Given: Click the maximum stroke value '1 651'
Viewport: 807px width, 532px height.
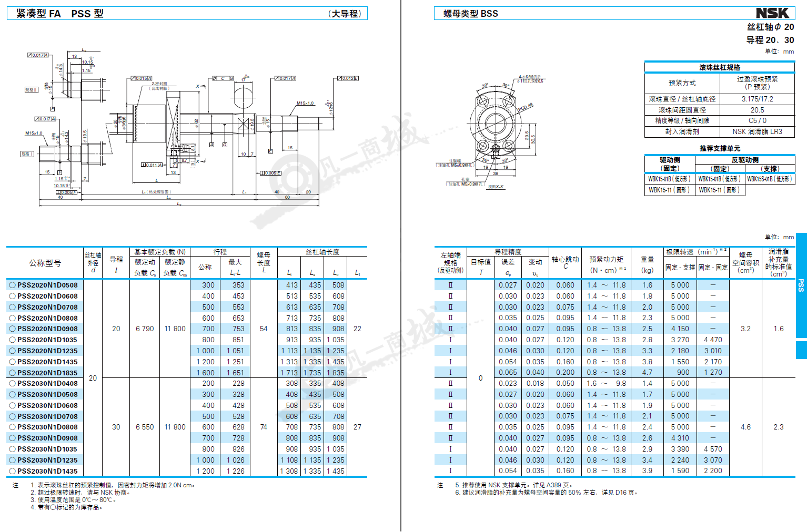Looking at the screenshot, I should click(236, 373).
